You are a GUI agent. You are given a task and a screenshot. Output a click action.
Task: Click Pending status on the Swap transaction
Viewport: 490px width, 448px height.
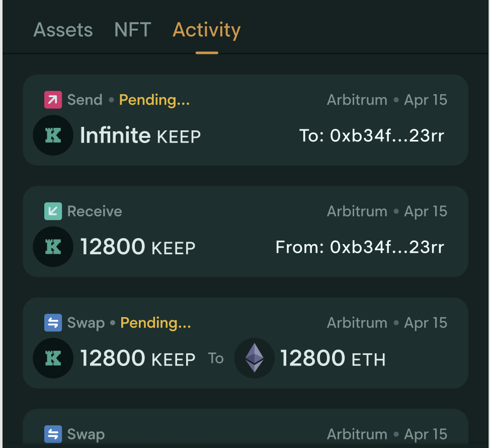(155, 323)
